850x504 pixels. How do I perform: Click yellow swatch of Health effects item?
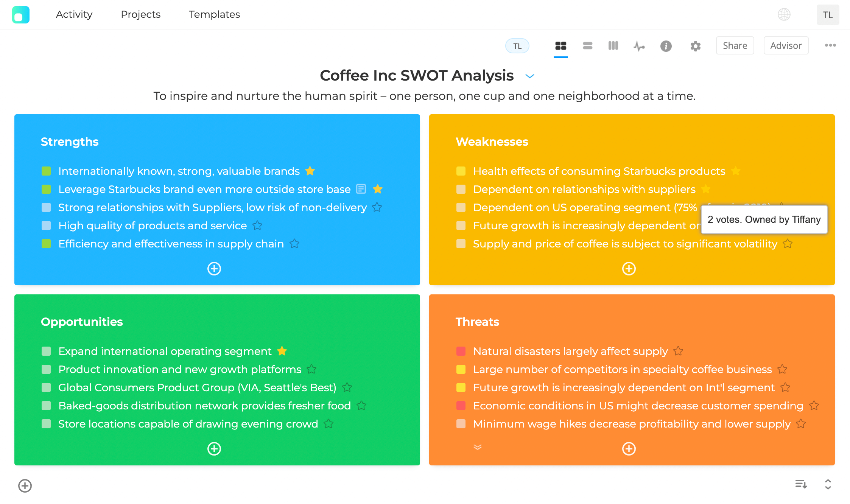461,171
